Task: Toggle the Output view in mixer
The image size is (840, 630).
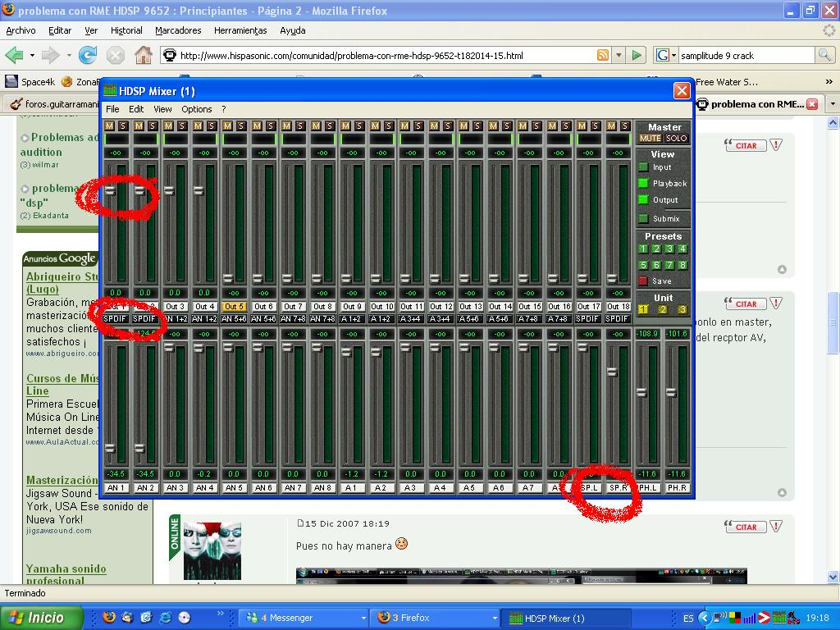Action: 643,200
